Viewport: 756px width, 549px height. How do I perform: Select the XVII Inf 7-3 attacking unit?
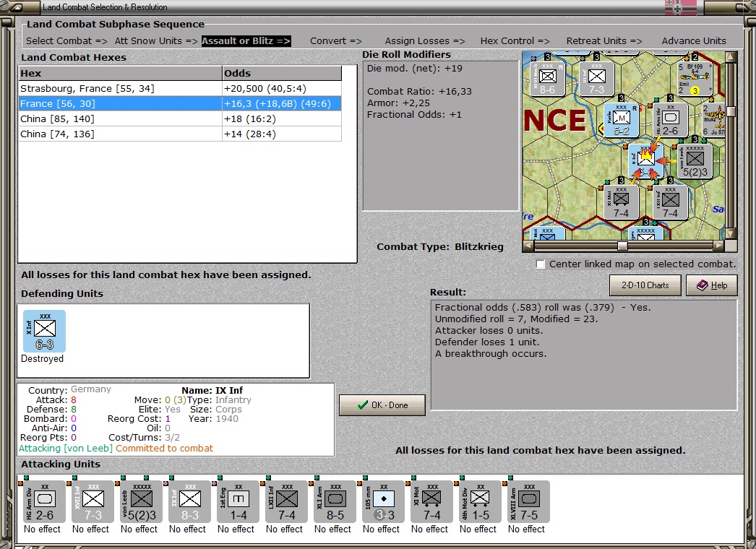click(93, 501)
